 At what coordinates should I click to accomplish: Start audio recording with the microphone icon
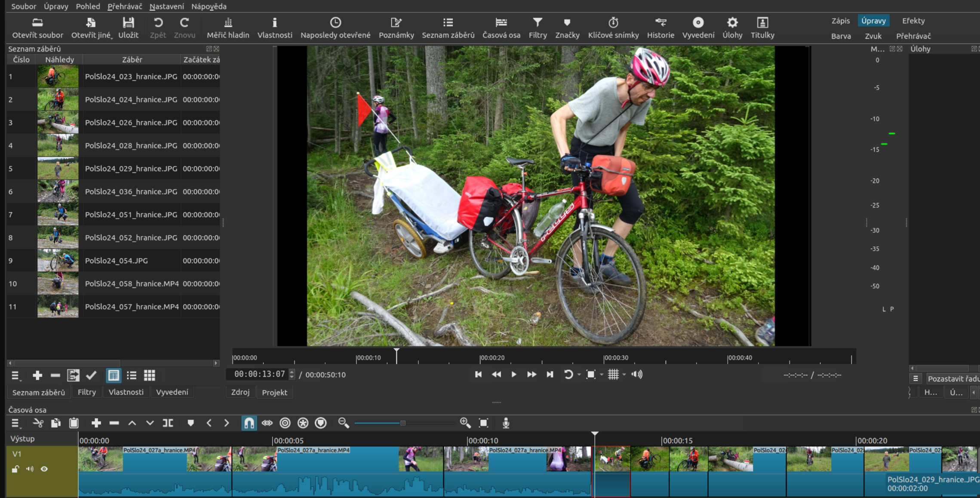click(x=506, y=423)
